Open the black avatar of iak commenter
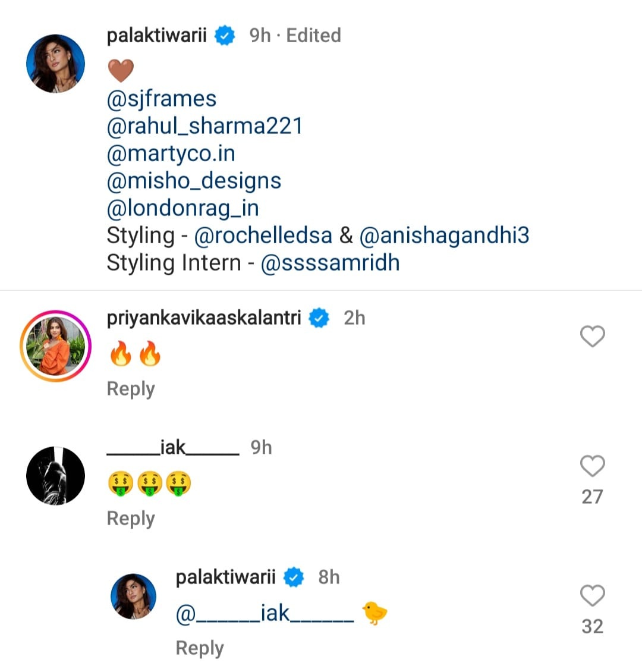 (56, 476)
